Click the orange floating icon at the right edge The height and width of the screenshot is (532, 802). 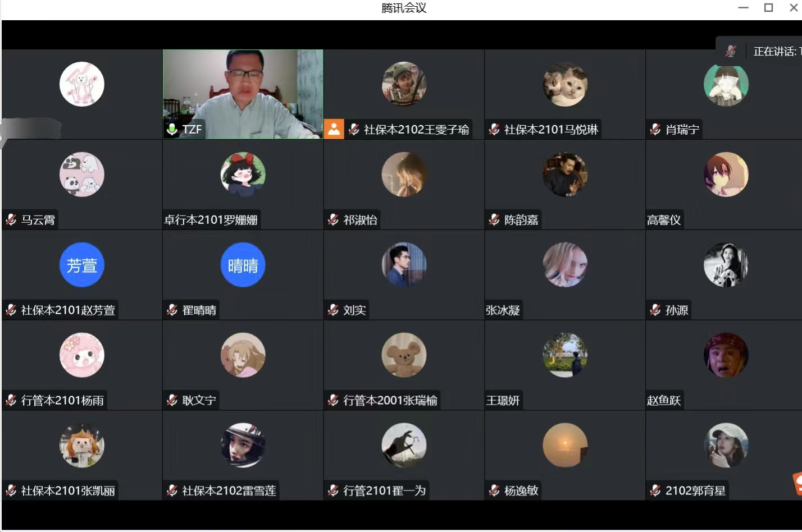coord(798,484)
